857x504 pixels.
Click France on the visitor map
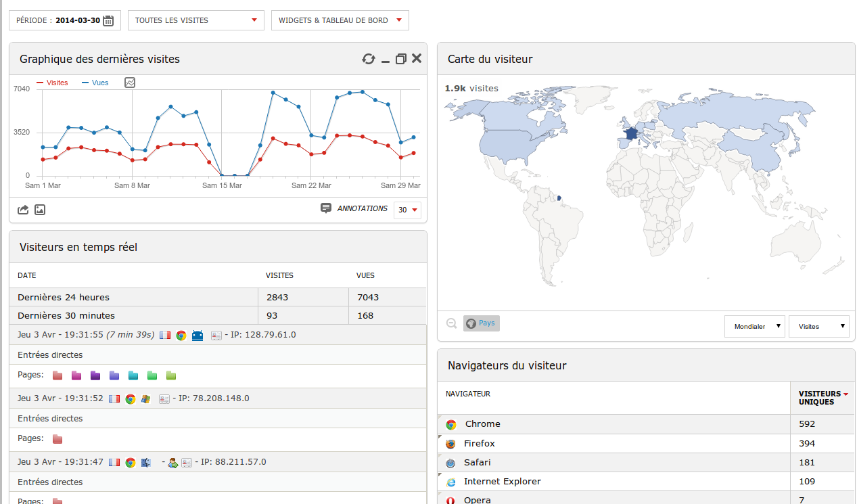pyautogui.click(x=631, y=133)
